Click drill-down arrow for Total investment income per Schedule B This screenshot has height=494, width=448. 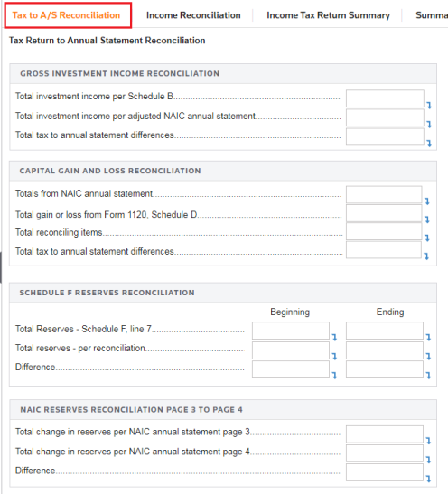pyautogui.click(x=429, y=106)
